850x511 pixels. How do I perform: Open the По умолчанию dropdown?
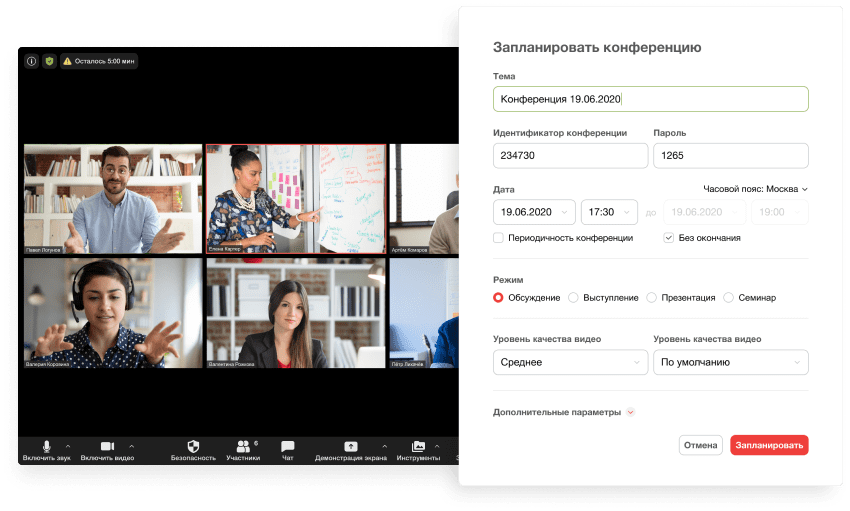click(x=731, y=363)
